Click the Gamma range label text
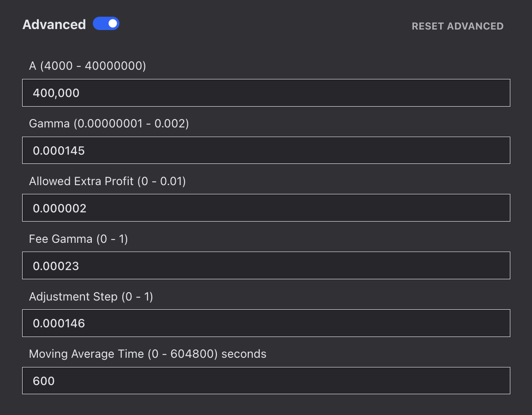532x415 pixels. click(109, 124)
